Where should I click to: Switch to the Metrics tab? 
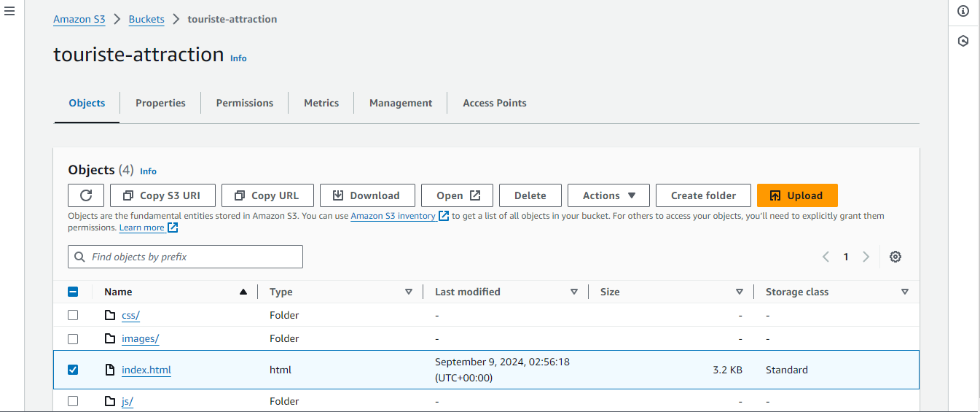click(x=321, y=103)
